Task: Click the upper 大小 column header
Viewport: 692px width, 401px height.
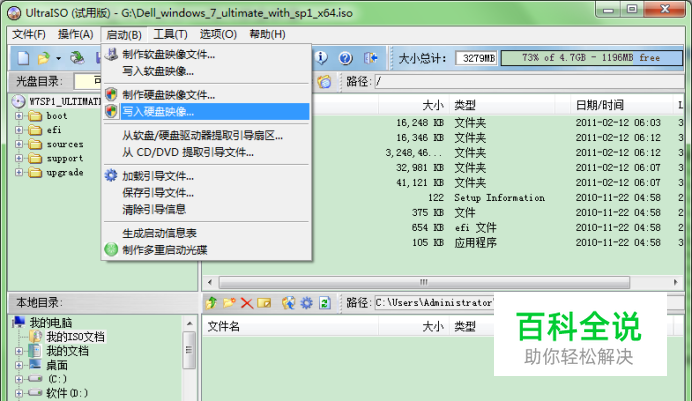Action: (414, 105)
